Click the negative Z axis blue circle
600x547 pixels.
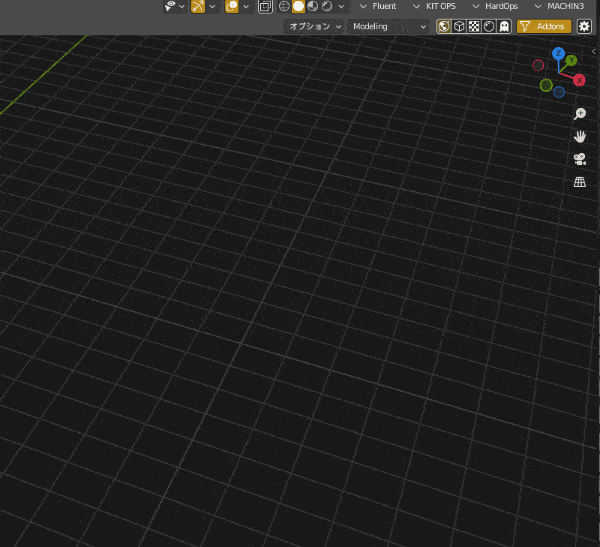559,92
